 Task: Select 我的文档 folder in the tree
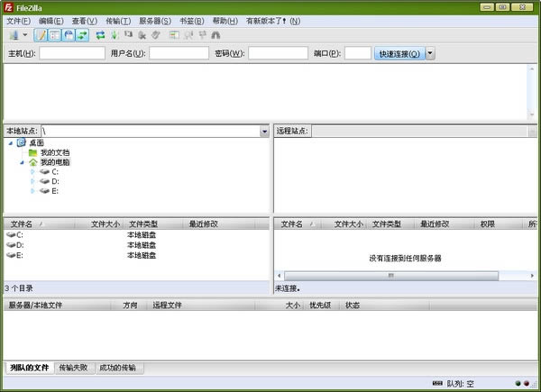[55, 152]
